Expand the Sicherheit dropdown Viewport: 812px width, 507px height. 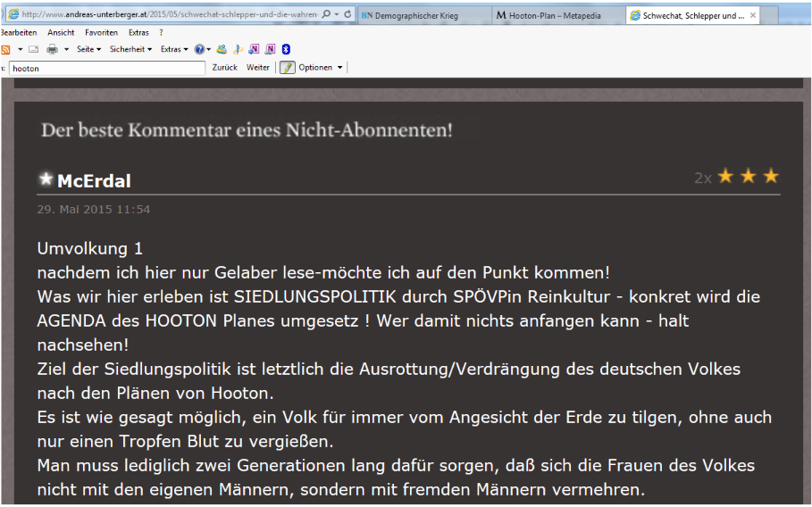tap(130, 49)
